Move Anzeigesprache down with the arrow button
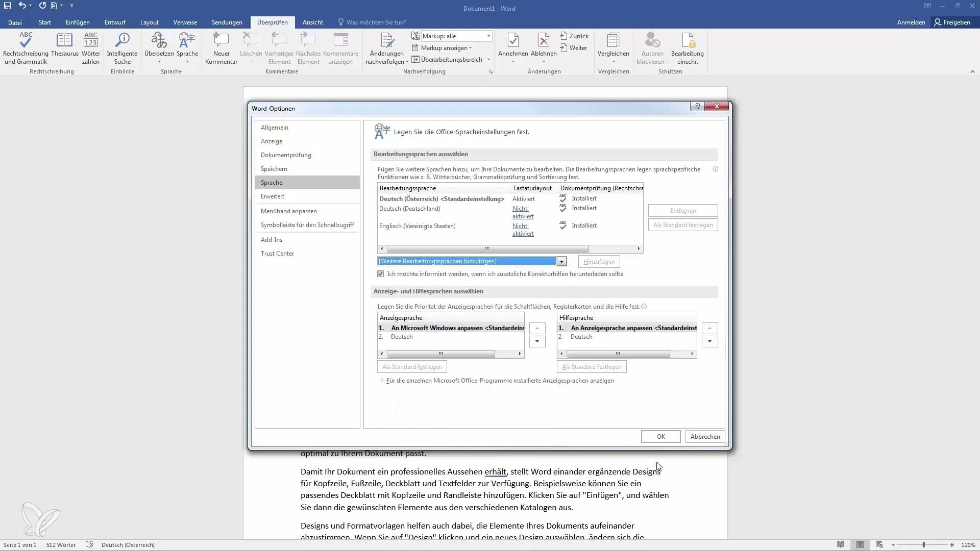 [537, 341]
